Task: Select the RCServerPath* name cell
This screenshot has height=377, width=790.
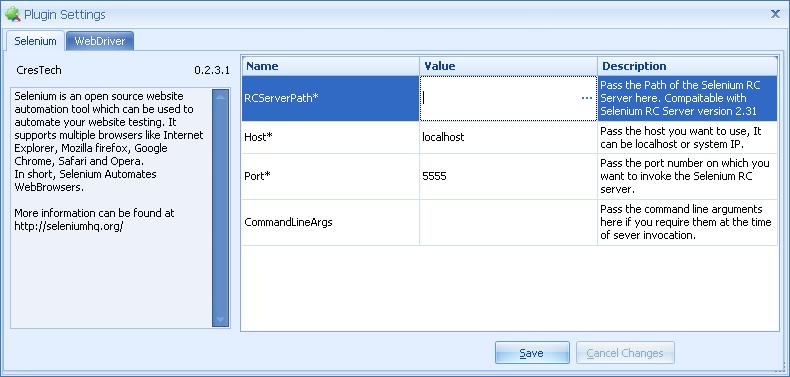Action: pyautogui.click(x=331, y=98)
